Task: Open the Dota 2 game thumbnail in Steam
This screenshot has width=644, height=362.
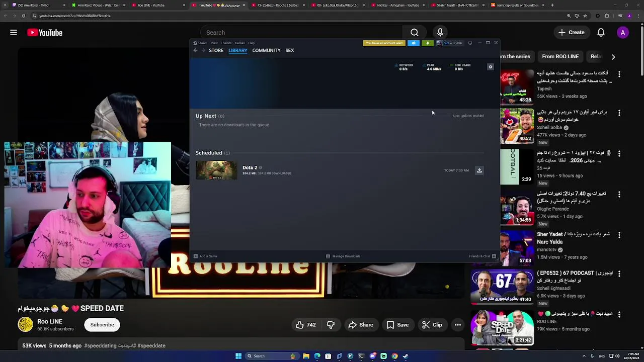Action: click(x=216, y=170)
